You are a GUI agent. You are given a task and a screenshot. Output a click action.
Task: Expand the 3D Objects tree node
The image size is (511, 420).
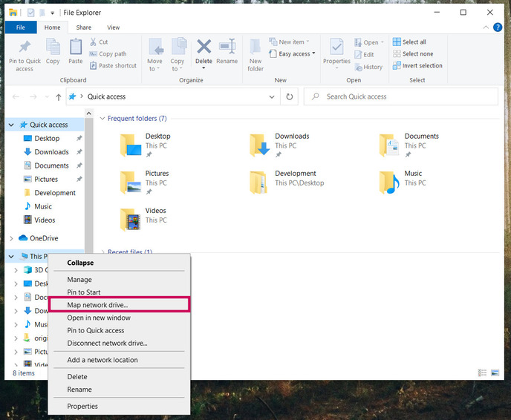[16, 270]
